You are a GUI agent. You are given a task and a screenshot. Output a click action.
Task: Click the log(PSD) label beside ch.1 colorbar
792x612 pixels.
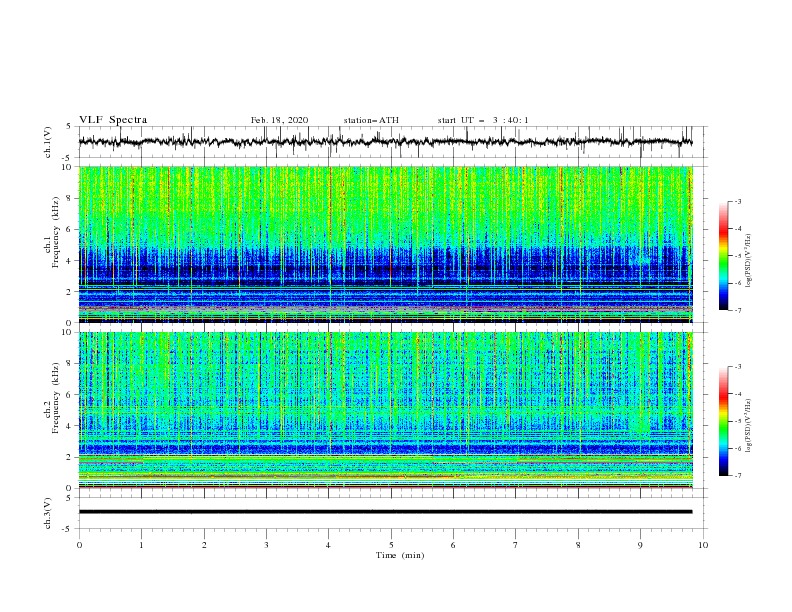pos(748,261)
